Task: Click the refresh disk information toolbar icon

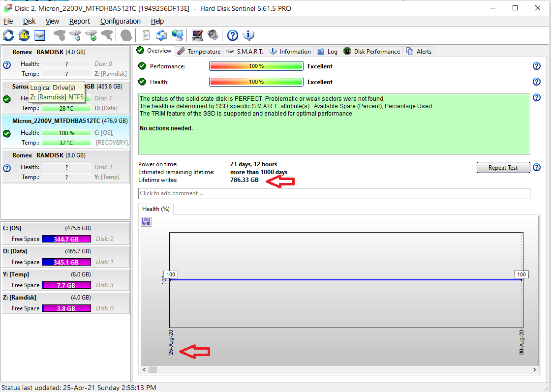Action: (x=8, y=35)
